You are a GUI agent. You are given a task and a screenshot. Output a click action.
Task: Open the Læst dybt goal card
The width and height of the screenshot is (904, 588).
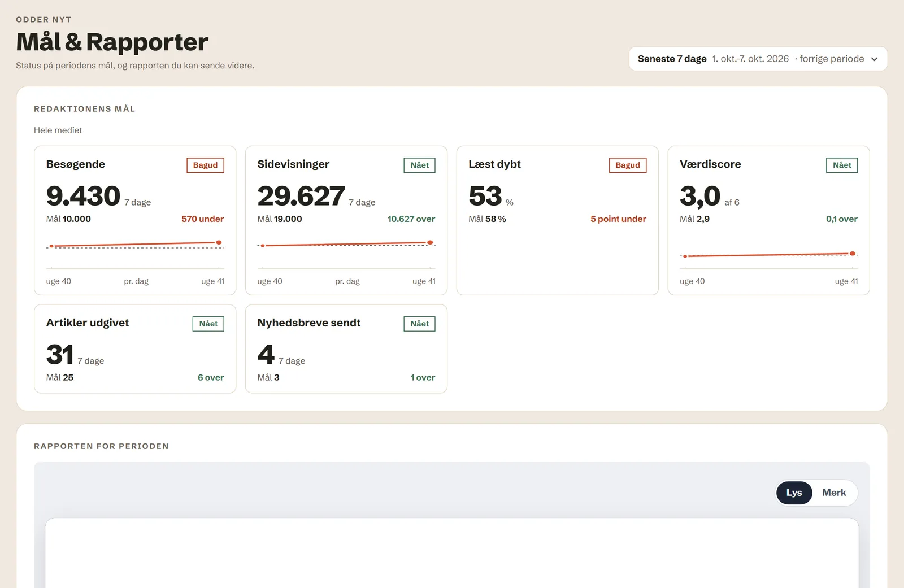557,220
